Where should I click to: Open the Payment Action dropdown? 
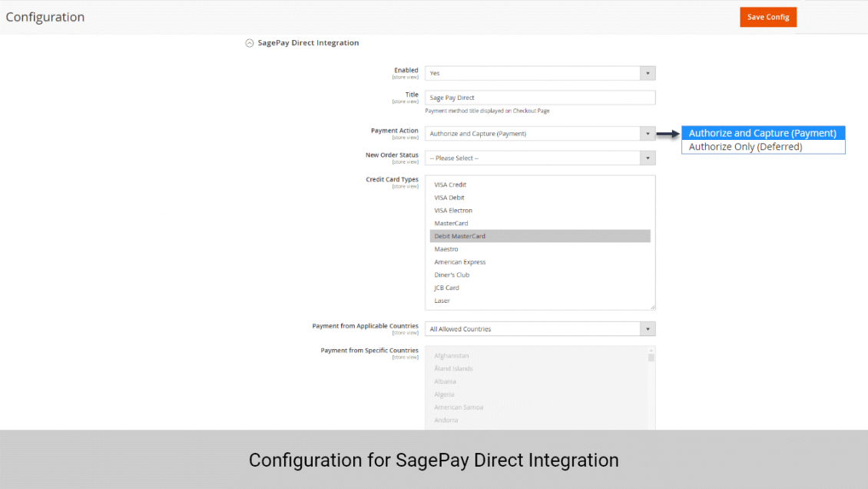pos(540,134)
